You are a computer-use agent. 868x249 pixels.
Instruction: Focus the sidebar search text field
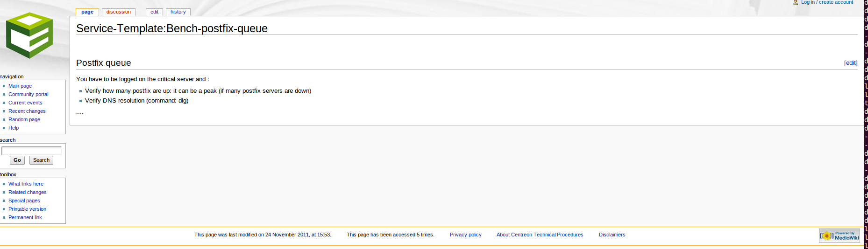31,151
